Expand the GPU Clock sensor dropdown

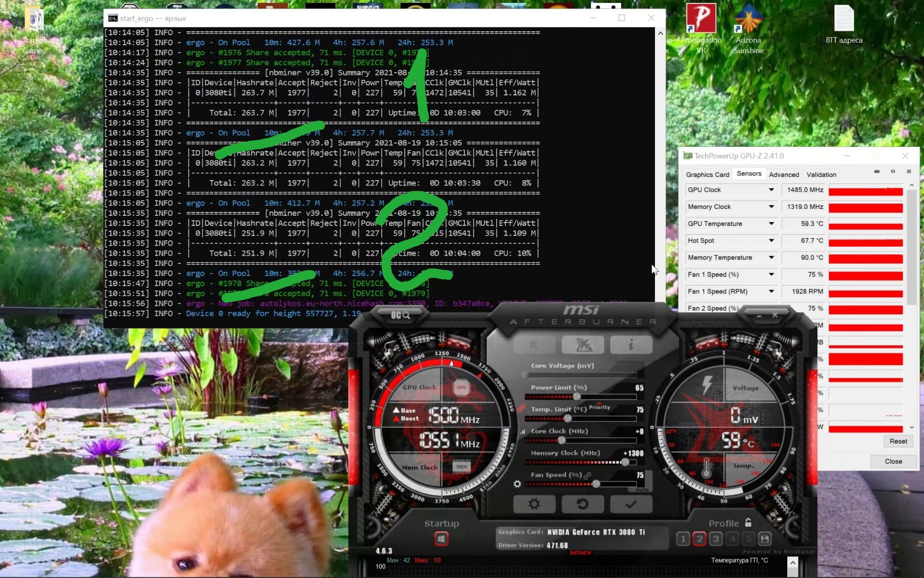771,190
